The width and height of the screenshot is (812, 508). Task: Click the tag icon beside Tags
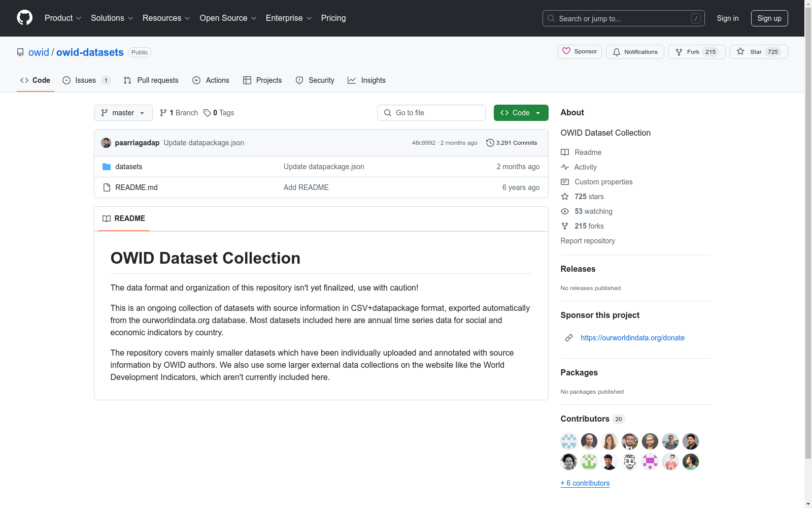[x=207, y=113]
